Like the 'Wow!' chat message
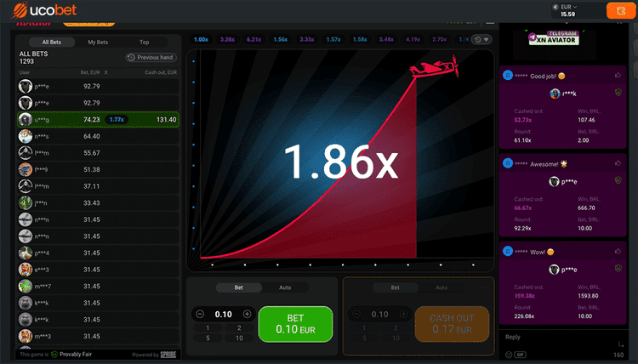The width and height of the screenshot is (638, 364). [x=618, y=252]
